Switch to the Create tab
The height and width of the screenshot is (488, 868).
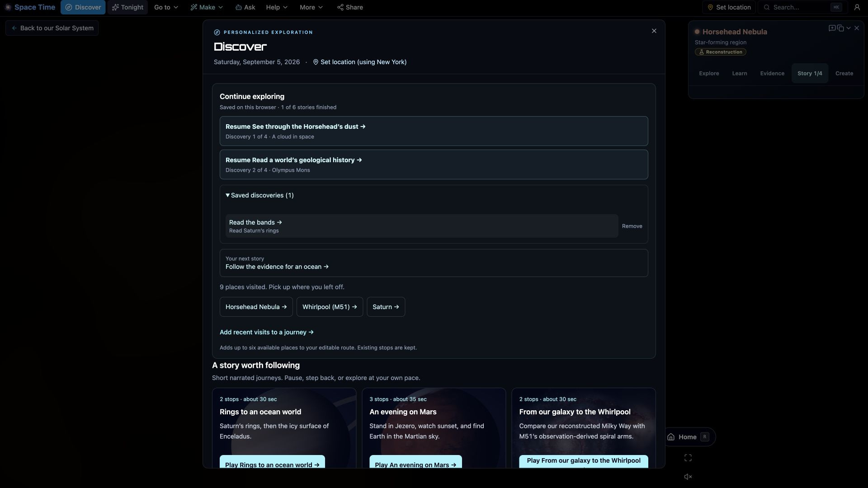tap(844, 73)
